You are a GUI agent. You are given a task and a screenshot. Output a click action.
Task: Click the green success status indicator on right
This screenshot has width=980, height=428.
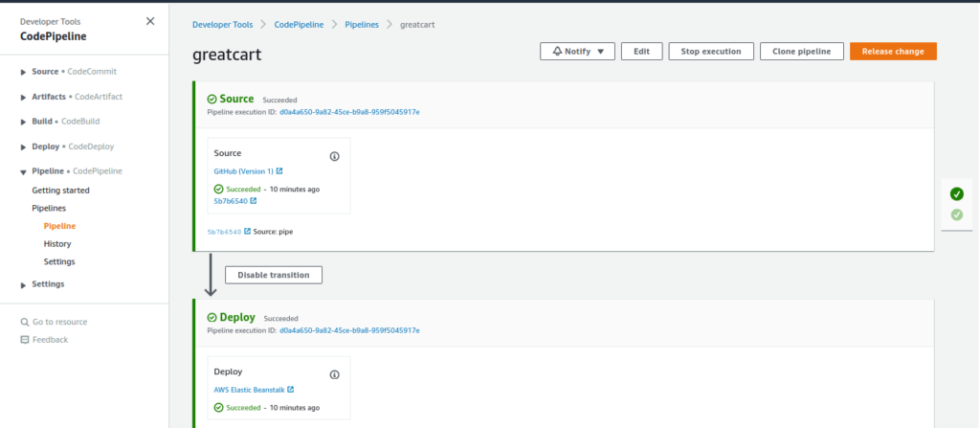click(956, 194)
